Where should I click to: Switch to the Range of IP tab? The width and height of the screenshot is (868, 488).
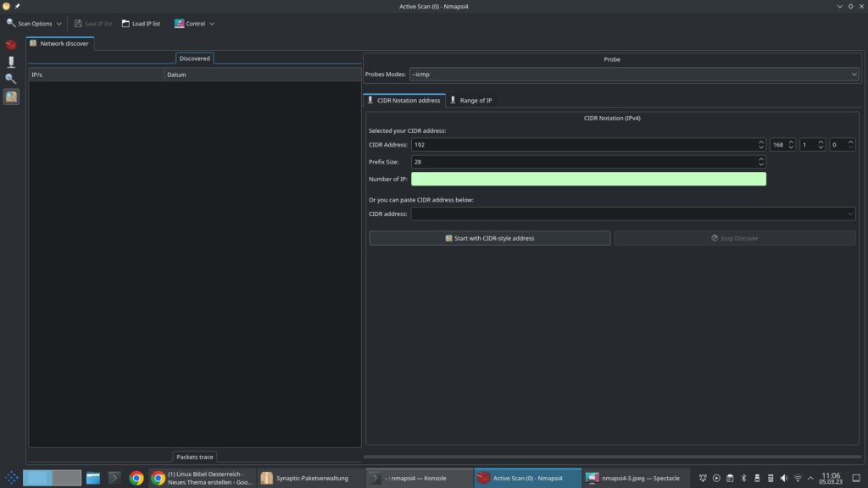pos(471,100)
